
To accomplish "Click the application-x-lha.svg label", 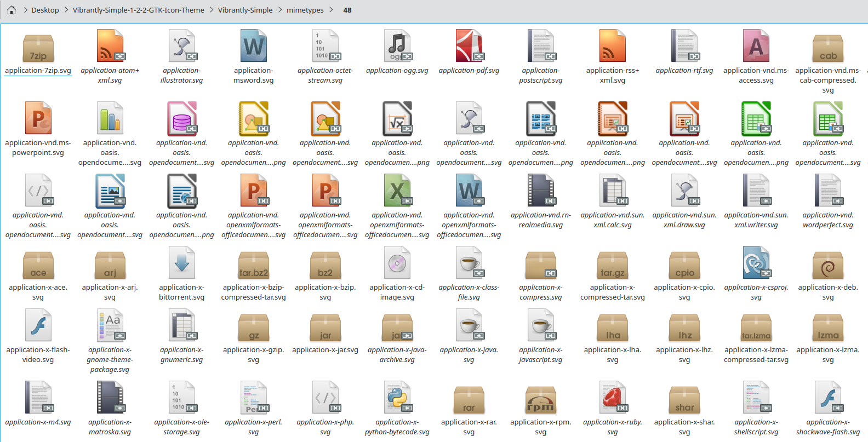I will tap(613, 355).
